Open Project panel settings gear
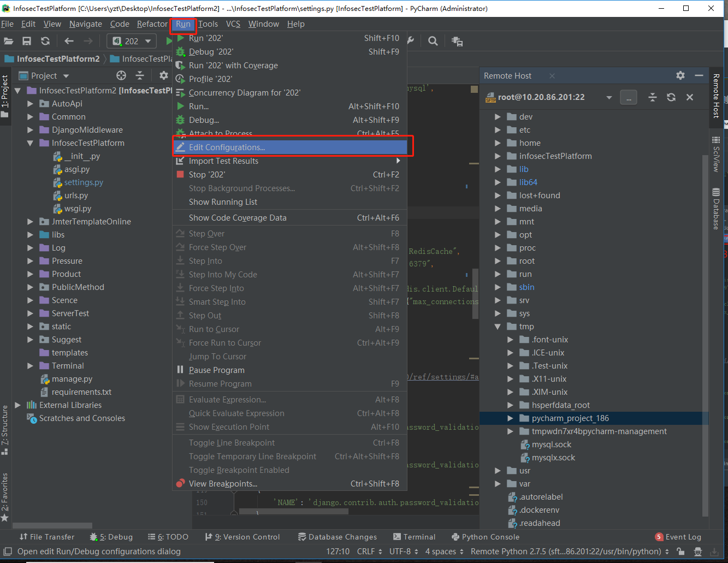The image size is (728, 563). pyautogui.click(x=163, y=75)
